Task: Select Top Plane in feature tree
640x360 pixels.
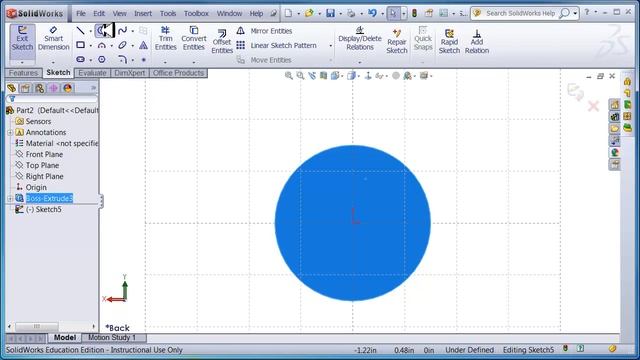Action: [x=42, y=165]
